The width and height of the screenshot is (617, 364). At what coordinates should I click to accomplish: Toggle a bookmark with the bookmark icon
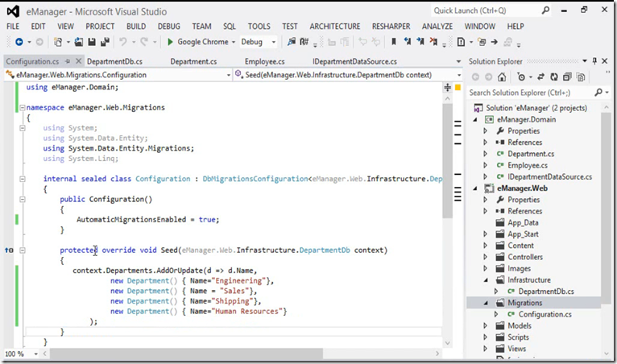click(394, 42)
